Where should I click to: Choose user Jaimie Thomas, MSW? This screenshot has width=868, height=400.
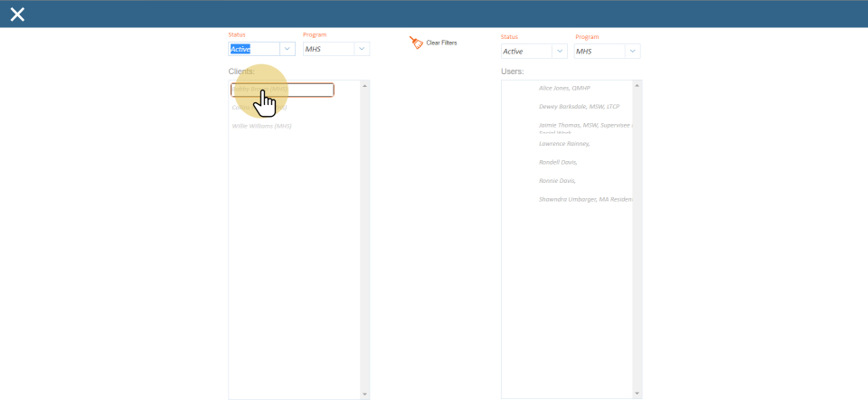click(x=582, y=125)
